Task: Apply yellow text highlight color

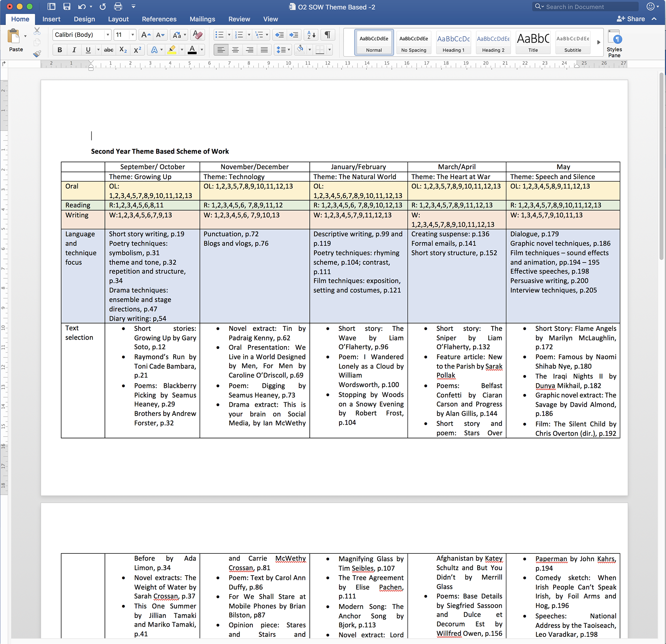Action: 172,50
